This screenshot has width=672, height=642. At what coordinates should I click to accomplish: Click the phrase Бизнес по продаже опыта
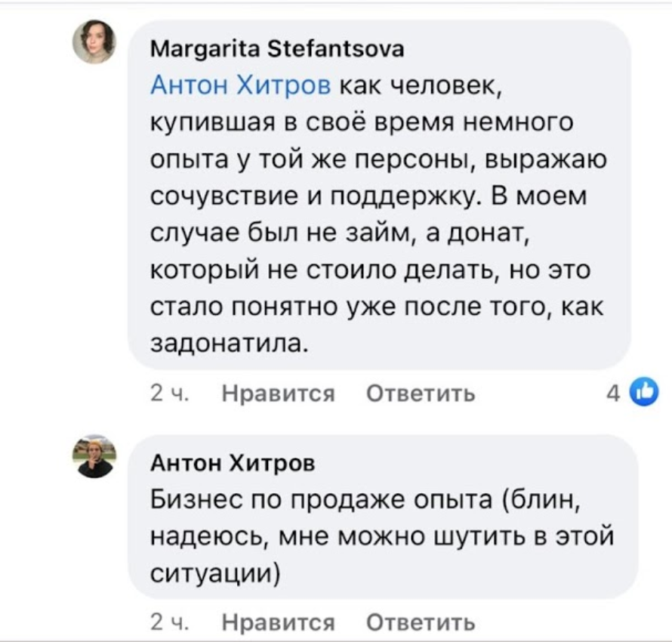tap(321, 500)
